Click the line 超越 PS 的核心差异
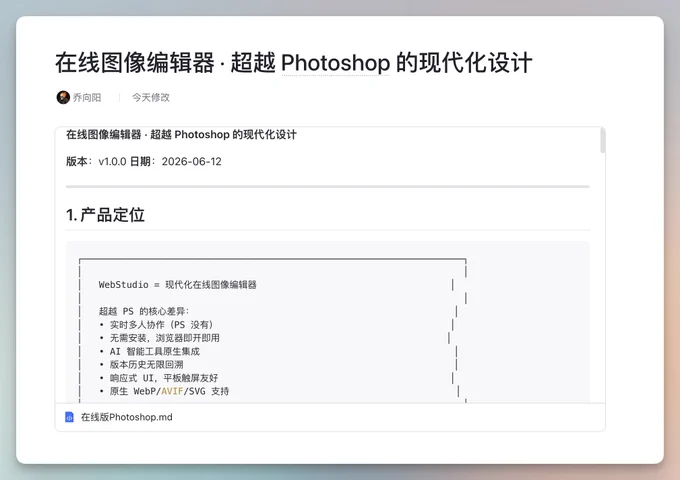 (x=144, y=311)
